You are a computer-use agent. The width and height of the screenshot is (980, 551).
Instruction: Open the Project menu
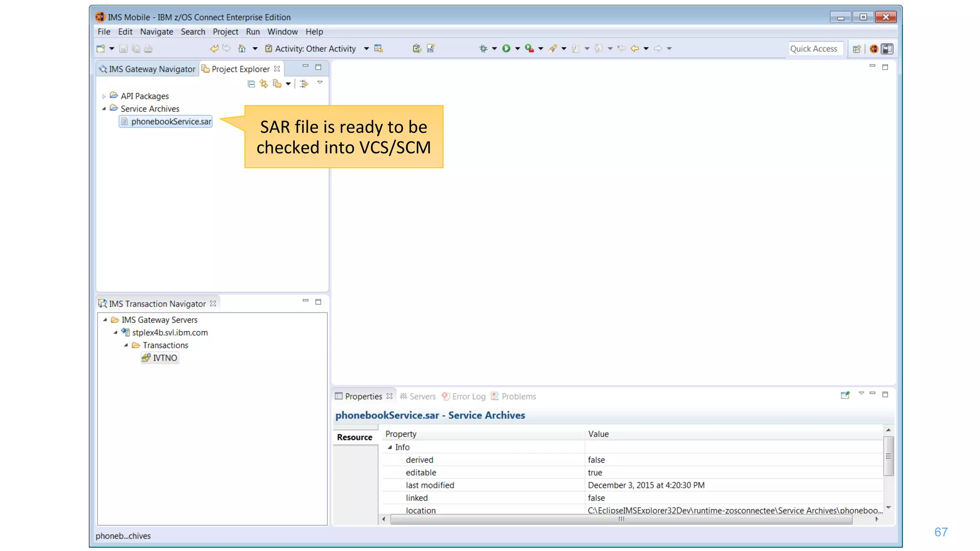point(225,32)
